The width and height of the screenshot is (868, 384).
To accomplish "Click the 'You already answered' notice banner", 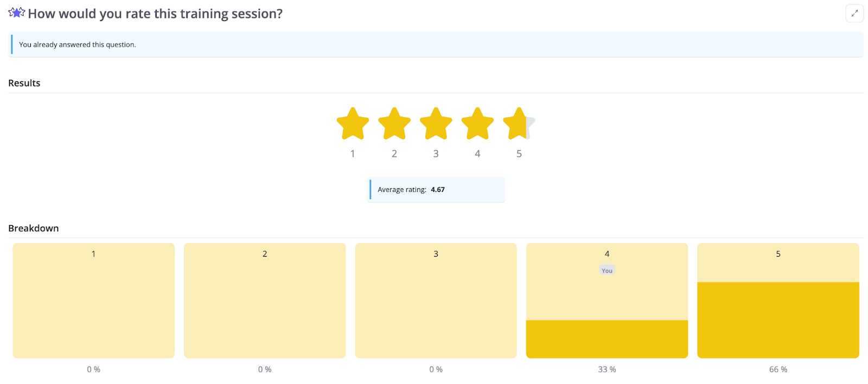I will point(436,44).
